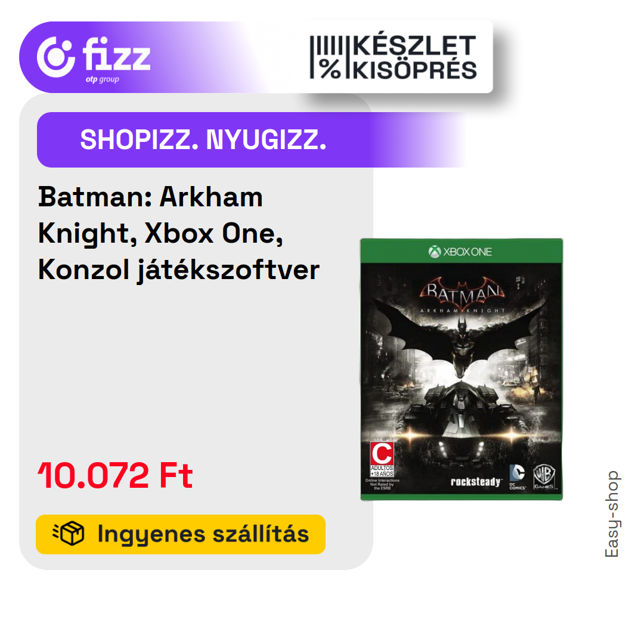Click the 10.072 Ft price
Screen dimensions: 644x644
pos(116,475)
